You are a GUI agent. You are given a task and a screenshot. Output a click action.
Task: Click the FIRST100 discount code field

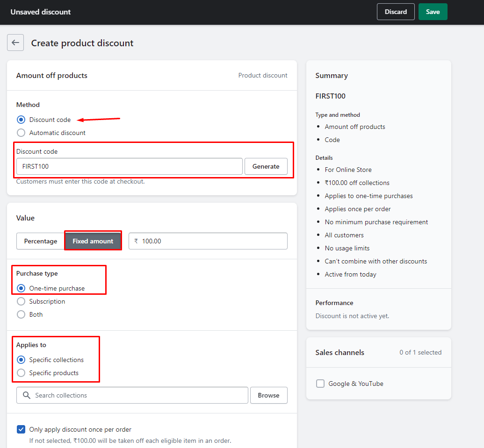point(129,166)
